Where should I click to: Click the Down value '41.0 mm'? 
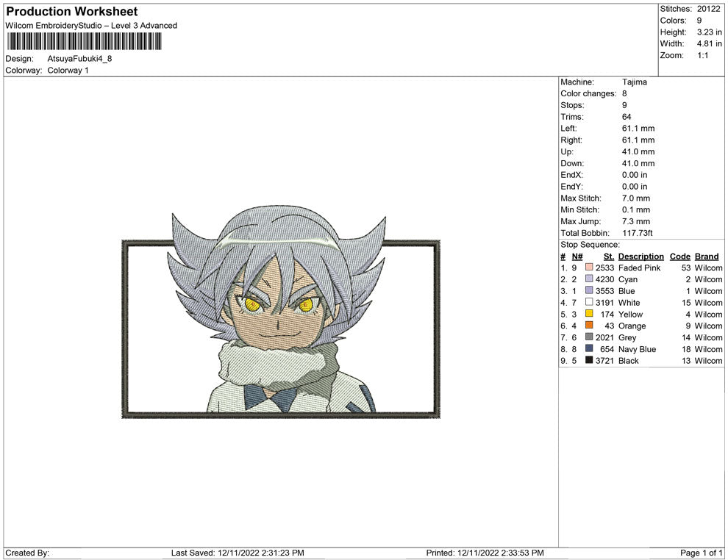(x=638, y=163)
